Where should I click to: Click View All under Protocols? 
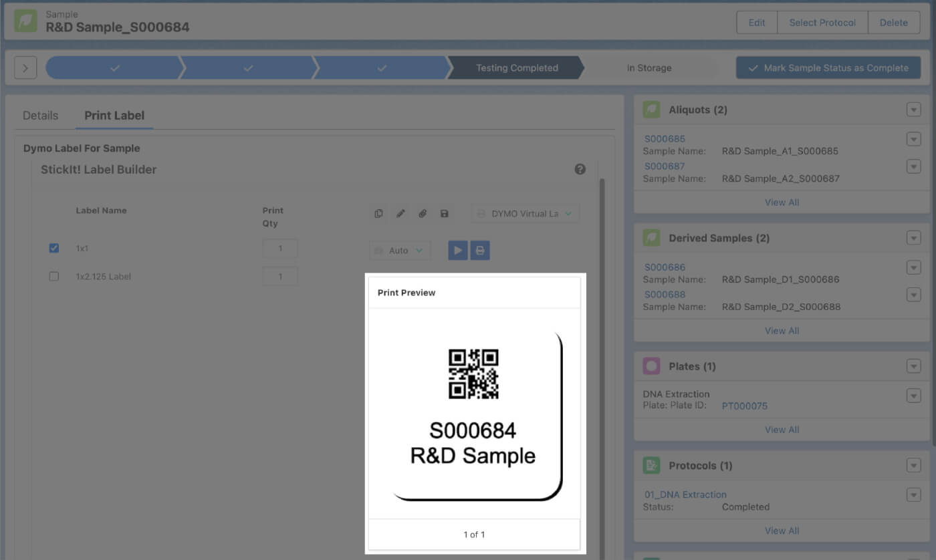tap(782, 531)
